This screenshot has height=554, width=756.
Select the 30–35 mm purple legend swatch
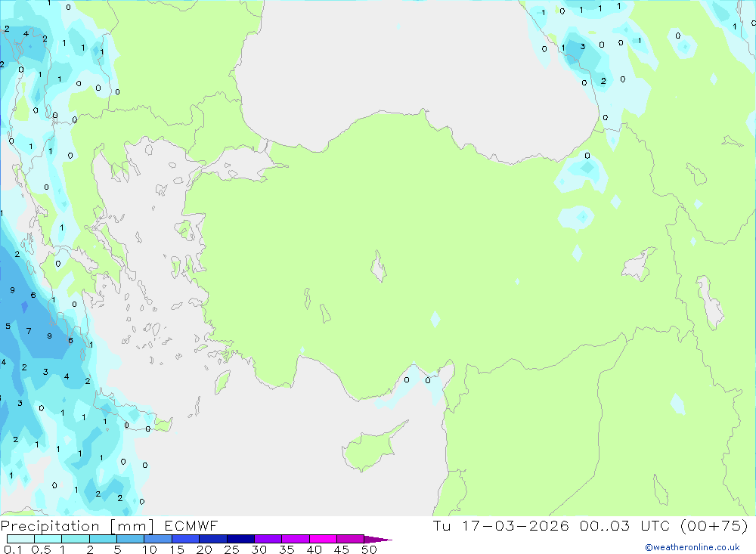(x=268, y=539)
